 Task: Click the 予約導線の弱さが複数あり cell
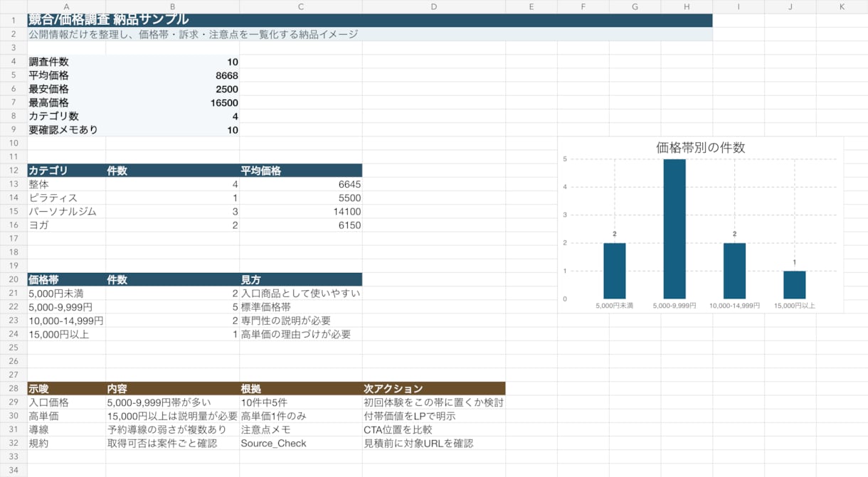point(172,429)
